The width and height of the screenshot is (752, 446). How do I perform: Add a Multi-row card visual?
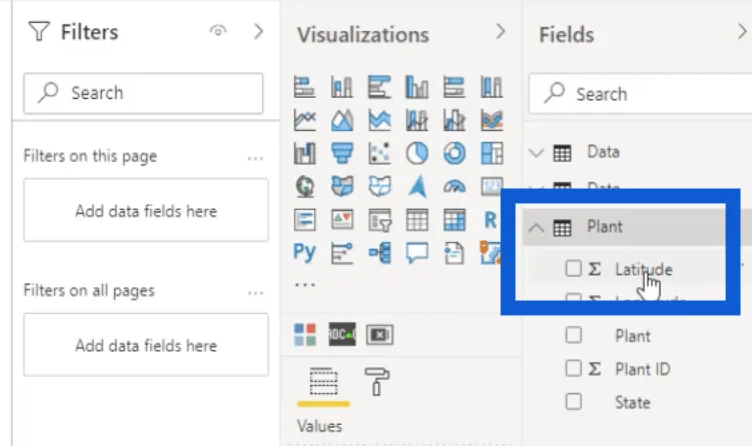(x=305, y=220)
